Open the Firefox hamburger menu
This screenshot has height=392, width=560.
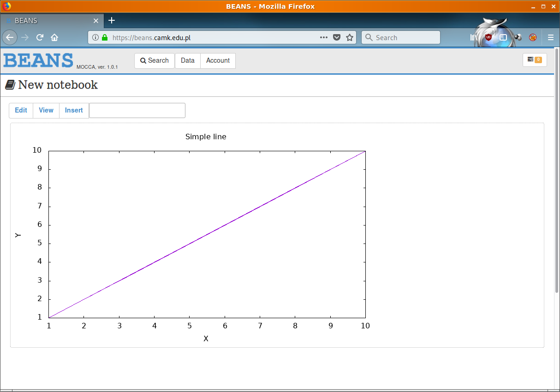550,38
